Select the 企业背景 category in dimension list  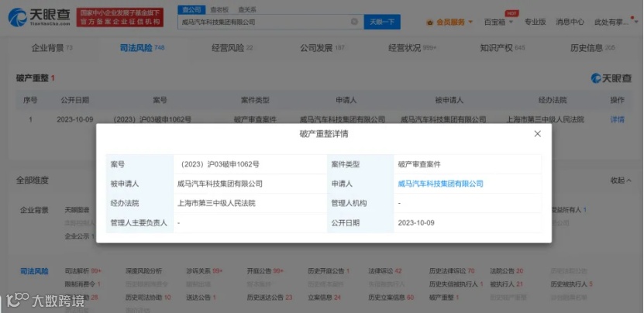35,210
